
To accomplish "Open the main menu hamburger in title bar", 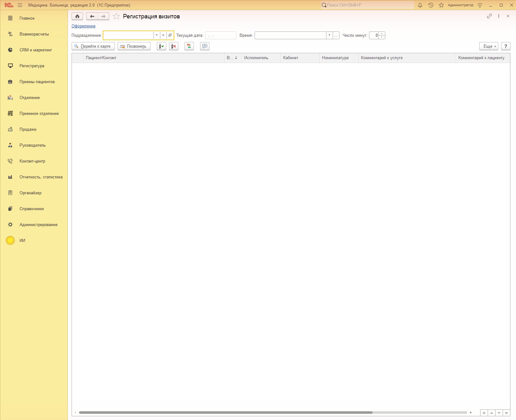I will pyautogui.click(x=20, y=5).
